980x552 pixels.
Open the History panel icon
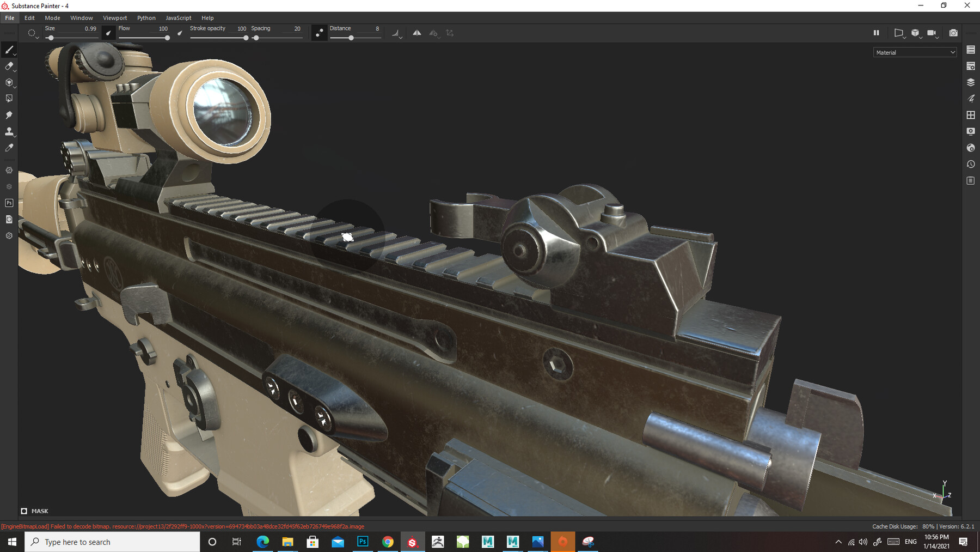click(x=971, y=163)
